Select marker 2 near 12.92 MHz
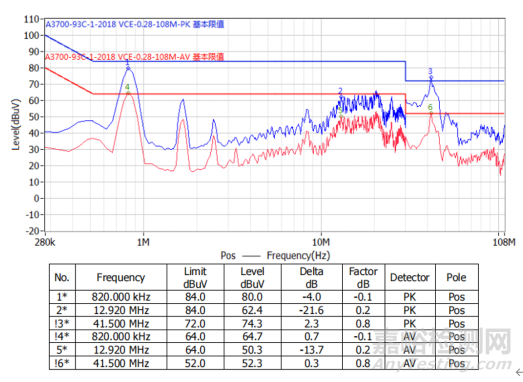The image size is (523, 382). [x=341, y=96]
